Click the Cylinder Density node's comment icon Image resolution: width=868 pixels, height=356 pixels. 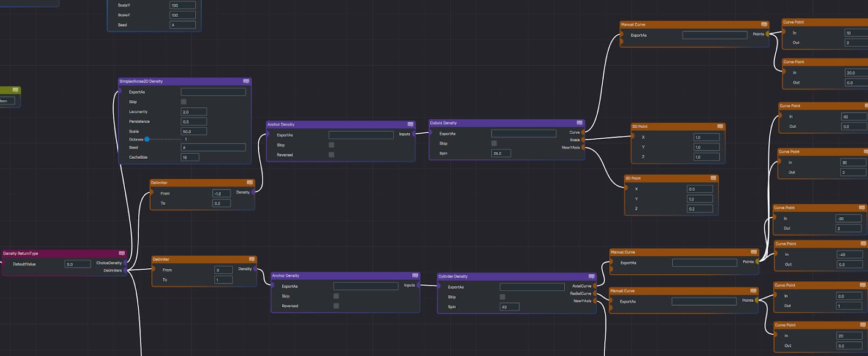click(x=591, y=276)
